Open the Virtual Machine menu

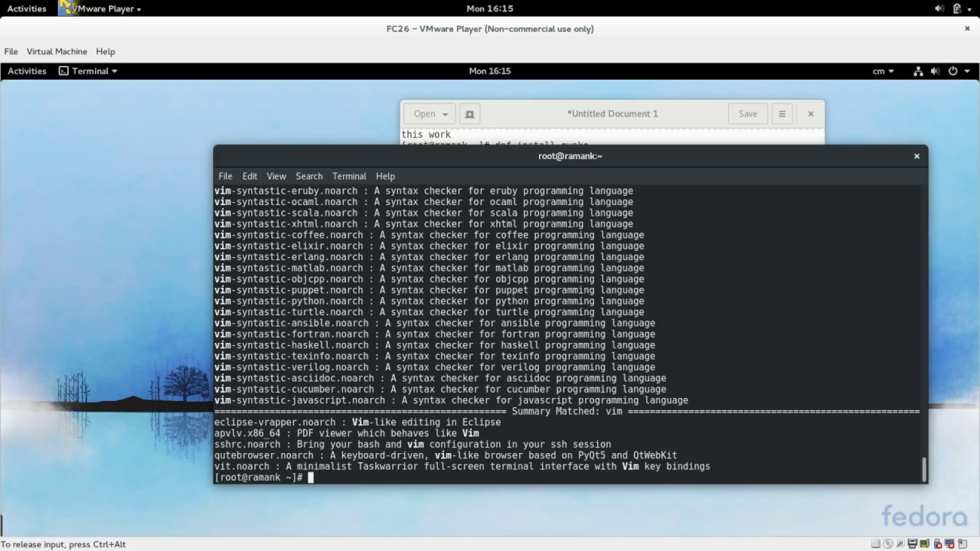(57, 51)
